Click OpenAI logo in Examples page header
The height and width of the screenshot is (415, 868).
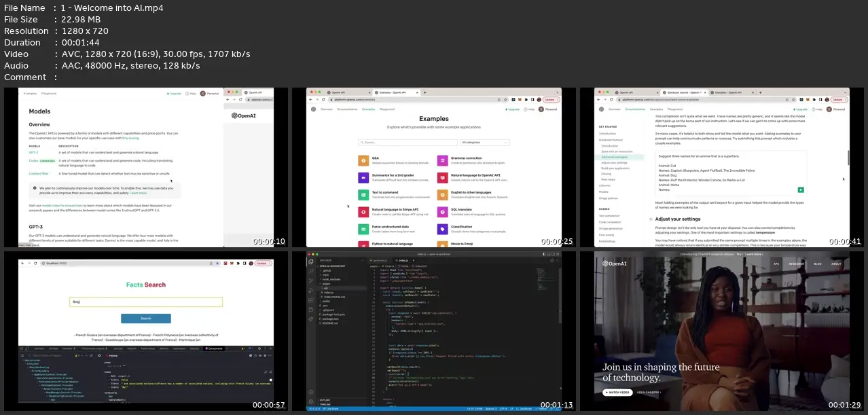coord(314,109)
